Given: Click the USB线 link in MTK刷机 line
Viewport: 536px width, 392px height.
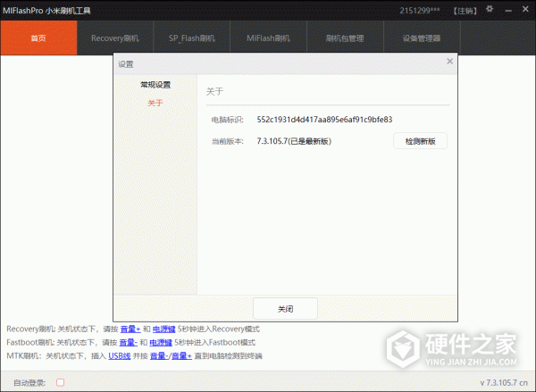Looking at the screenshot, I should [120, 355].
